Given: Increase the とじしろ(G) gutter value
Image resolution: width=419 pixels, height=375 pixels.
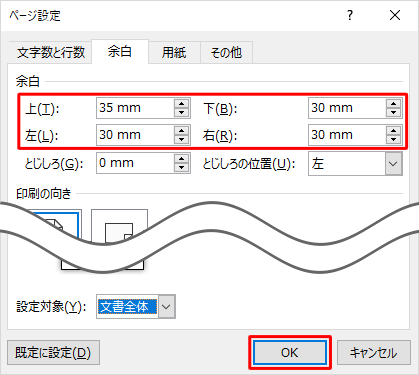Looking at the screenshot, I should click(x=182, y=159).
